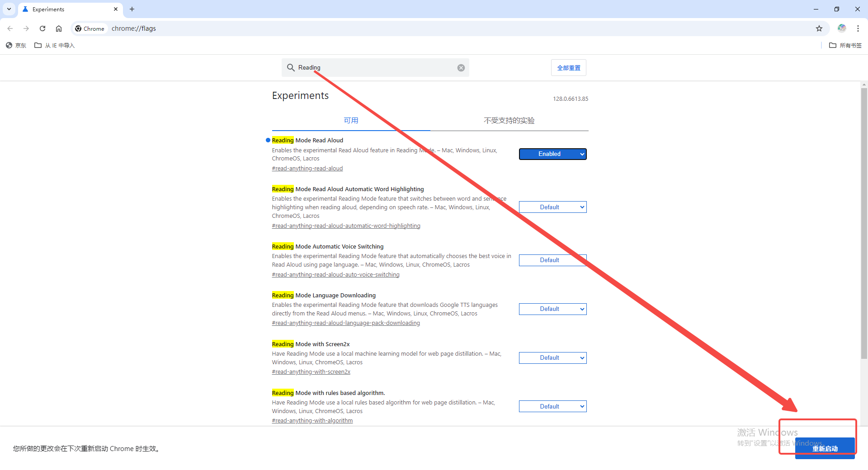Click Reading Mode Automatic Voice Switching title
This screenshot has width=868, height=470.
point(328,246)
